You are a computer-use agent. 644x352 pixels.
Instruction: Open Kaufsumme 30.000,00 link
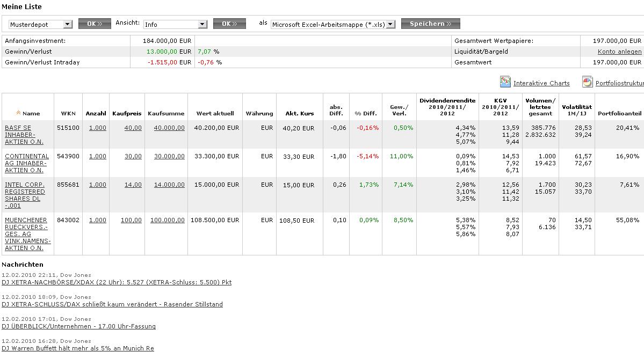169,156
